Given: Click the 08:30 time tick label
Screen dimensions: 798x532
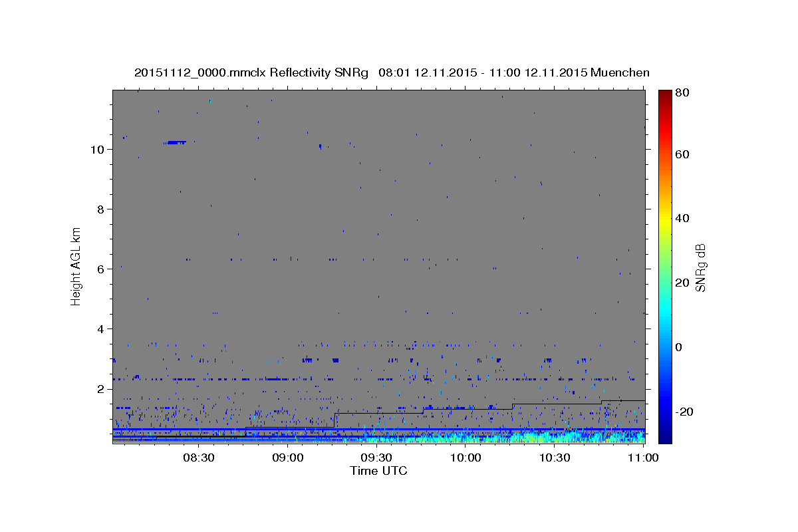Looking at the screenshot, I should [x=199, y=458].
